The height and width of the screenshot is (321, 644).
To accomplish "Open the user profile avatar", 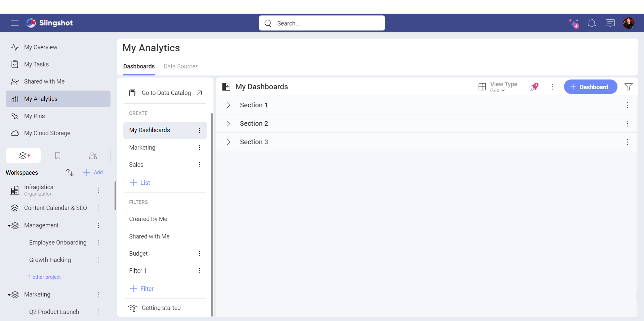I will 628,23.
